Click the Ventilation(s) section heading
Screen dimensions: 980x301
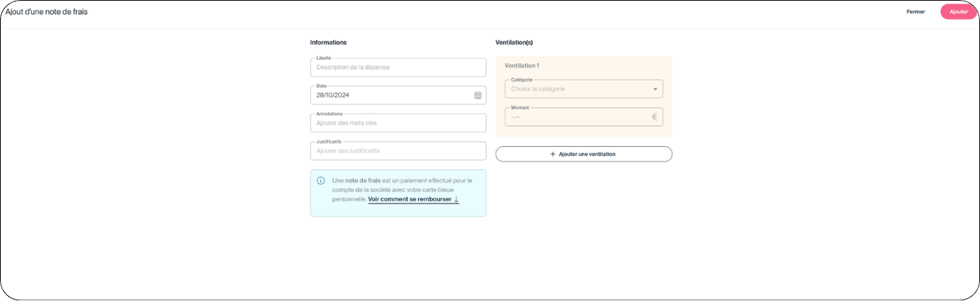click(x=514, y=42)
